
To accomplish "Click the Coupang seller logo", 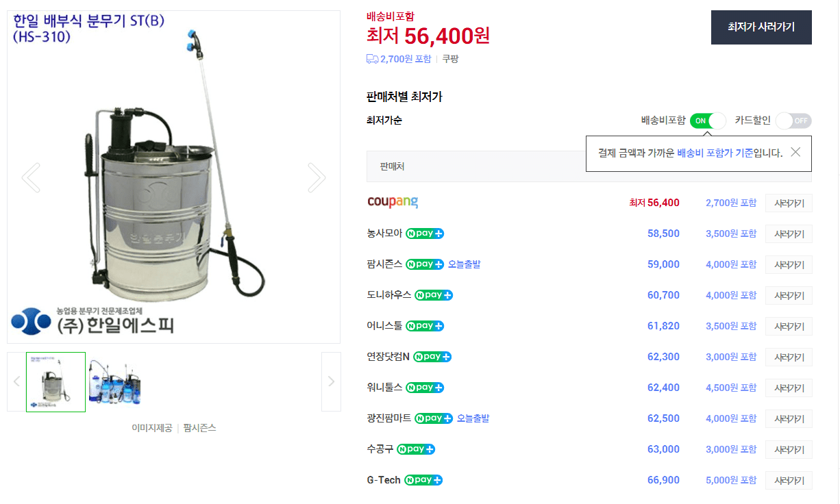I will click(x=393, y=203).
